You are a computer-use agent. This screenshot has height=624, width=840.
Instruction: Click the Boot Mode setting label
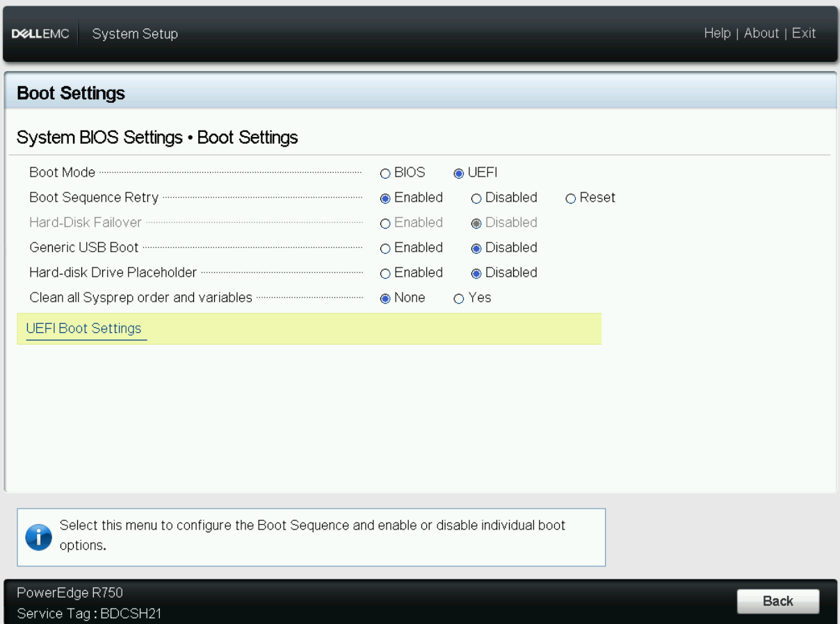[x=63, y=173]
